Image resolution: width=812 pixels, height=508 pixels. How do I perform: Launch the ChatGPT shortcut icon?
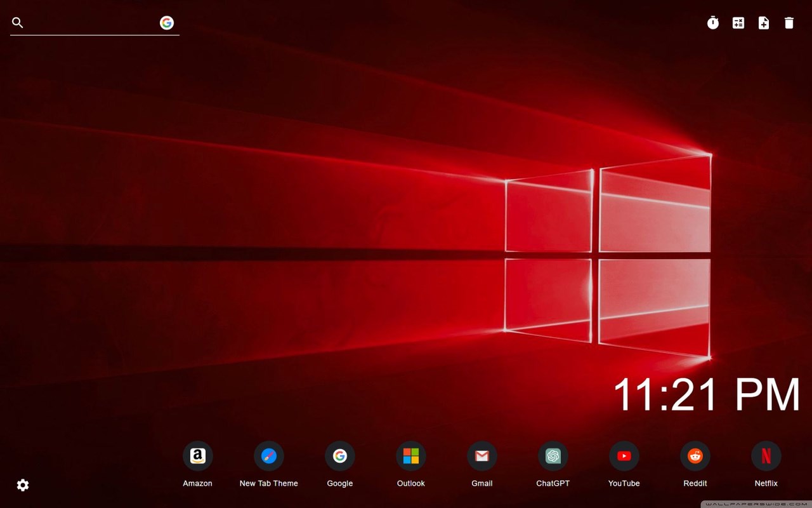553,456
